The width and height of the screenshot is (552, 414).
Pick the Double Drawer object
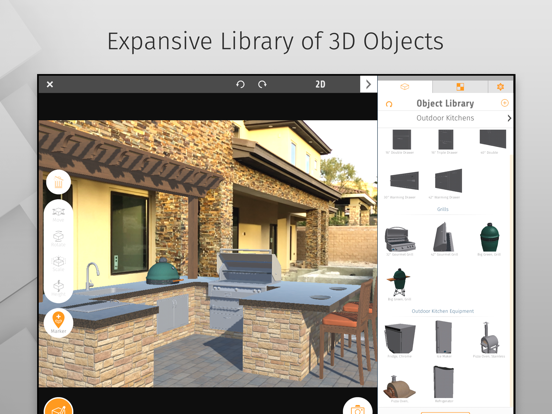[x=402, y=142]
